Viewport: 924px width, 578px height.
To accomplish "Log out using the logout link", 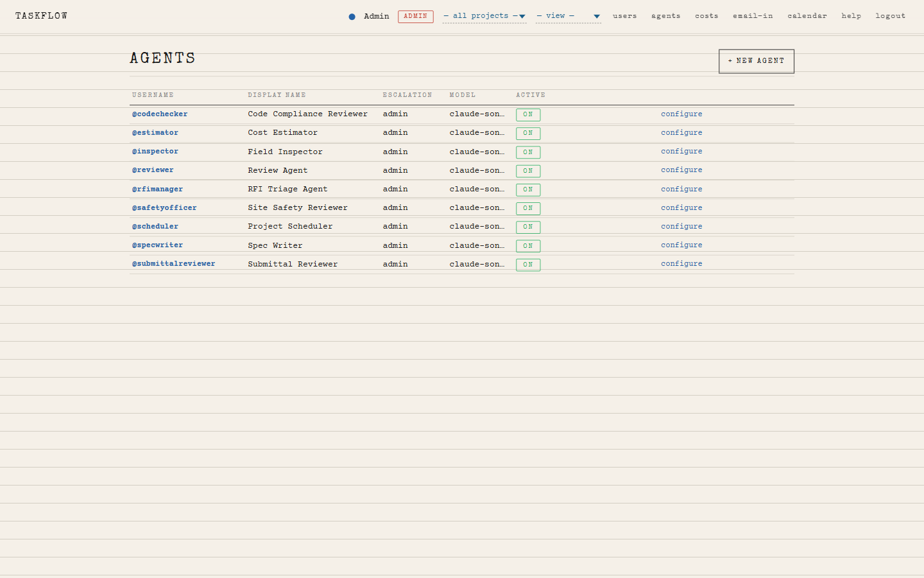I will point(890,16).
